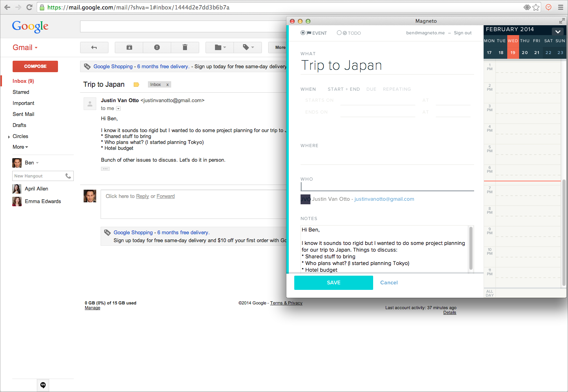Save the event with the SAVE button

tap(334, 283)
